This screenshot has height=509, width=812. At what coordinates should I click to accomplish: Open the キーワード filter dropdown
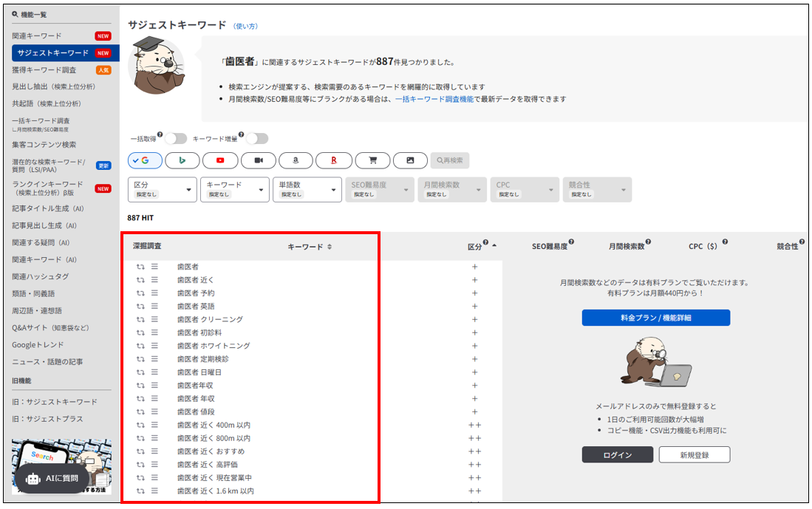pos(235,190)
